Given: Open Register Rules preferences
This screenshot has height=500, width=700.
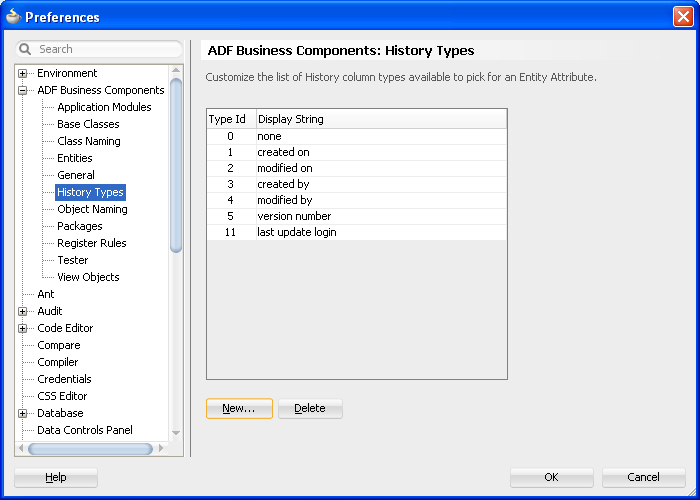Looking at the screenshot, I should click(x=92, y=243).
